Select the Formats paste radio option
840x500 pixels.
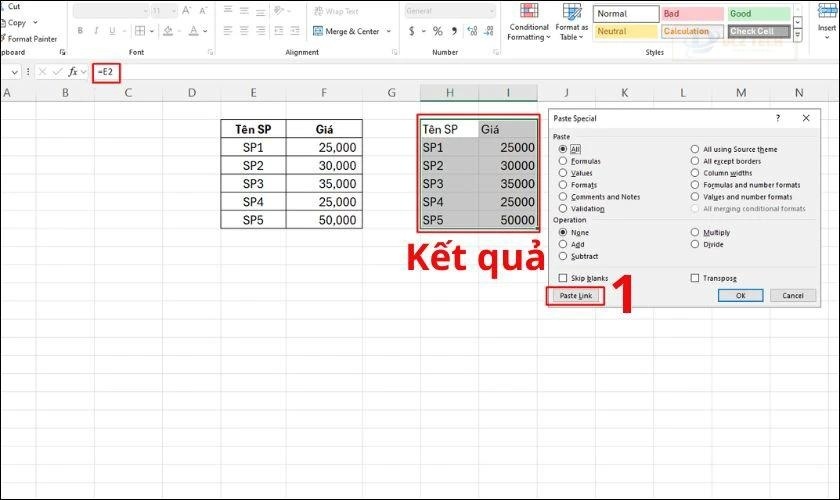pos(562,184)
